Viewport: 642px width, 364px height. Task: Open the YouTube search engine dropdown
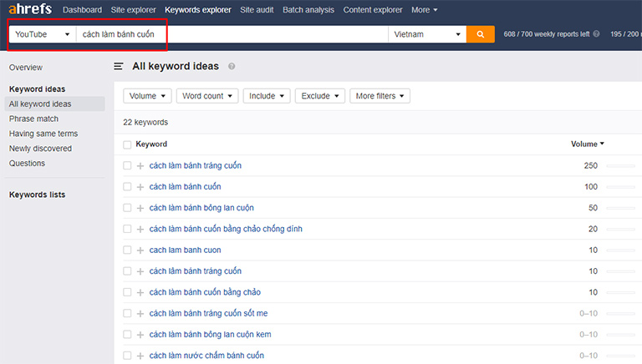pyautogui.click(x=43, y=34)
